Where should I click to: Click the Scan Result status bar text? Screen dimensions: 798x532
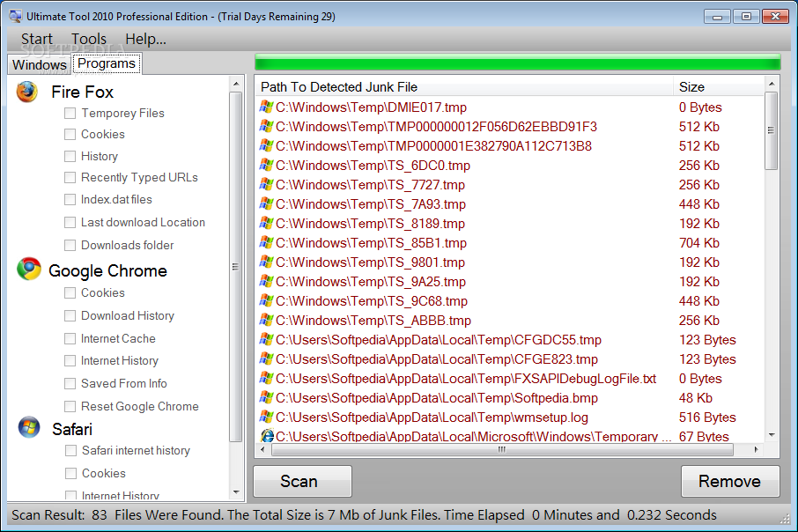(x=364, y=515)
